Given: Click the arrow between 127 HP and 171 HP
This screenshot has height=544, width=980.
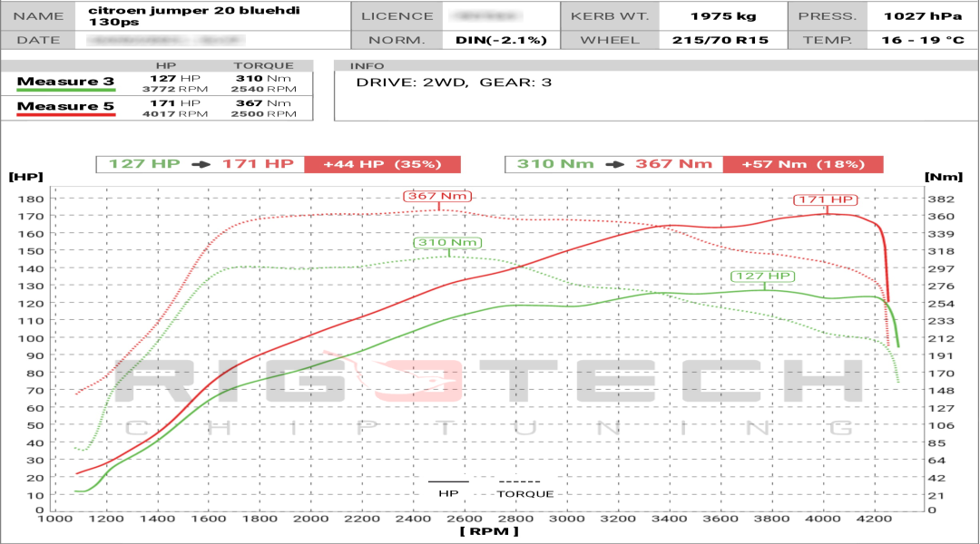Looking at the screenshot, I should pyautogui.click(x=201, y=164).
